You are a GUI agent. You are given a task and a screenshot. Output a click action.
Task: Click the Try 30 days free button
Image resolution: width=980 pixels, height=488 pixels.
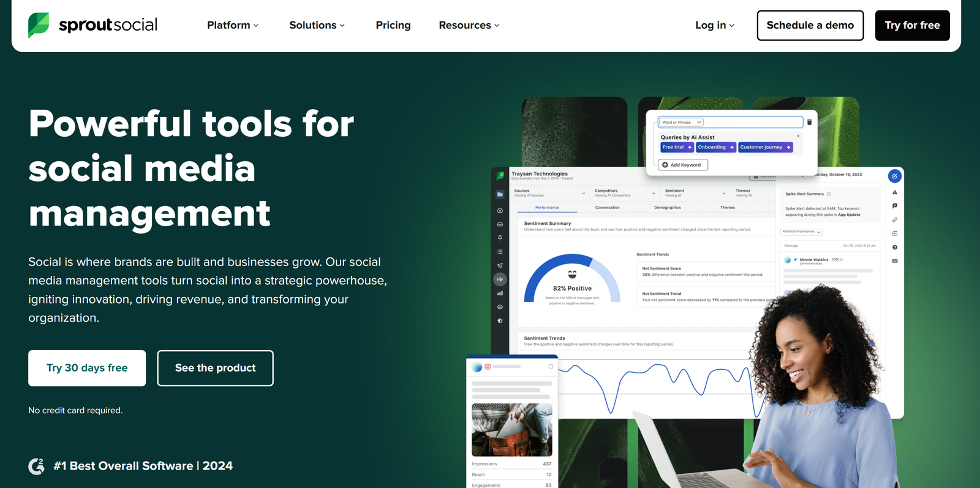[87, 368]
